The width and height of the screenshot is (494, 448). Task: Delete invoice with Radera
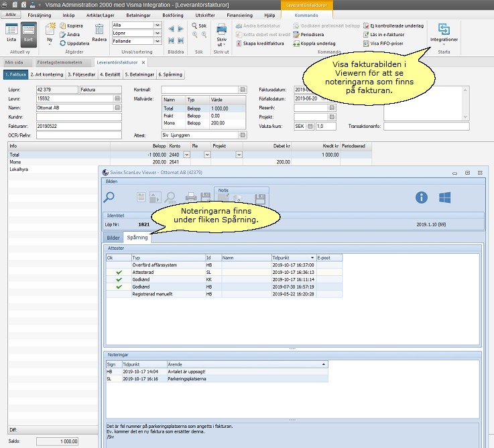click(99, 33)
